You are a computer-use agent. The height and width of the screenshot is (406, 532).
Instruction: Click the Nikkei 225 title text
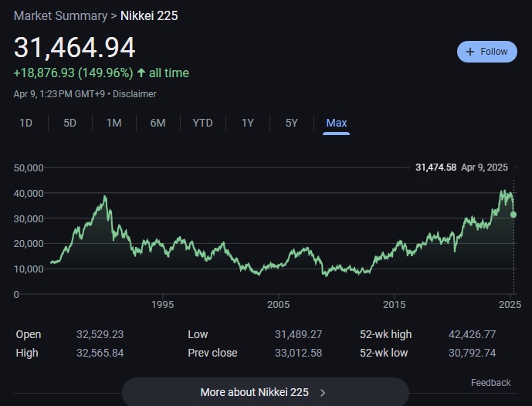click(149, 16)
